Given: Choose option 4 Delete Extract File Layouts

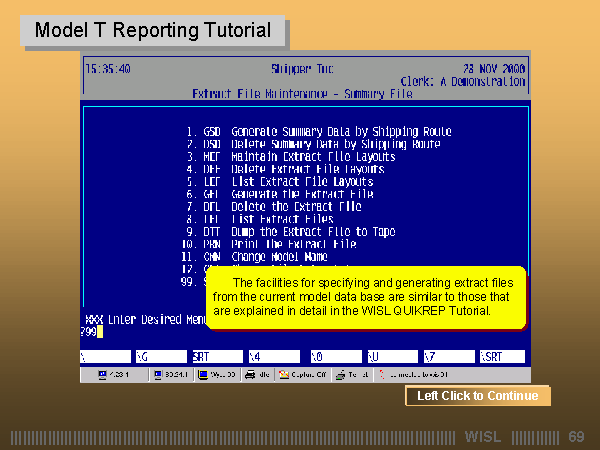Looking at the screenshot, I should (x=285, y=169).
